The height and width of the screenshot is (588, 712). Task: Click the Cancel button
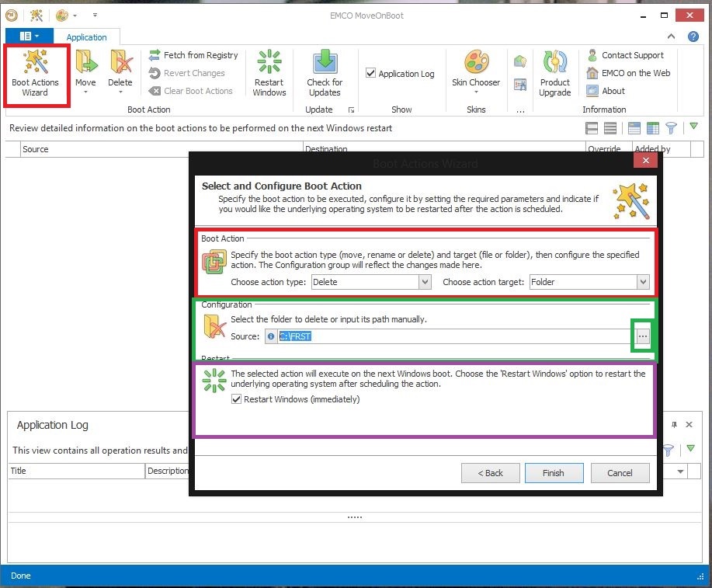(620, 473)
